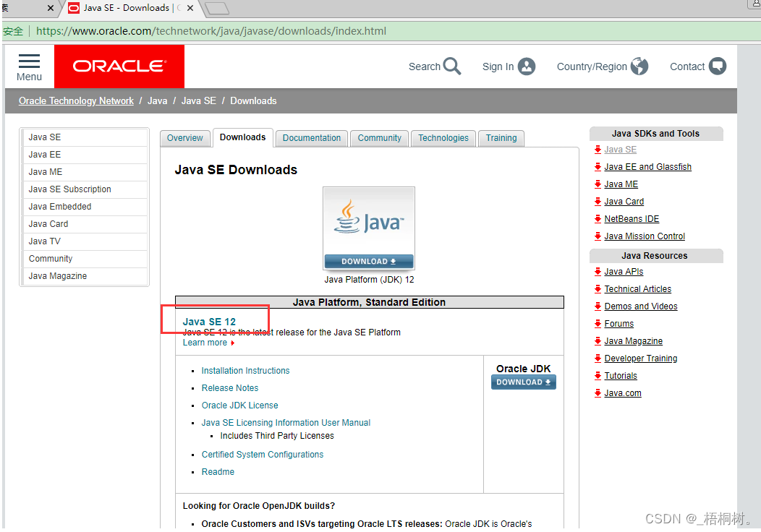
Task: Open Java.com link
Action: tap(623, 393)
